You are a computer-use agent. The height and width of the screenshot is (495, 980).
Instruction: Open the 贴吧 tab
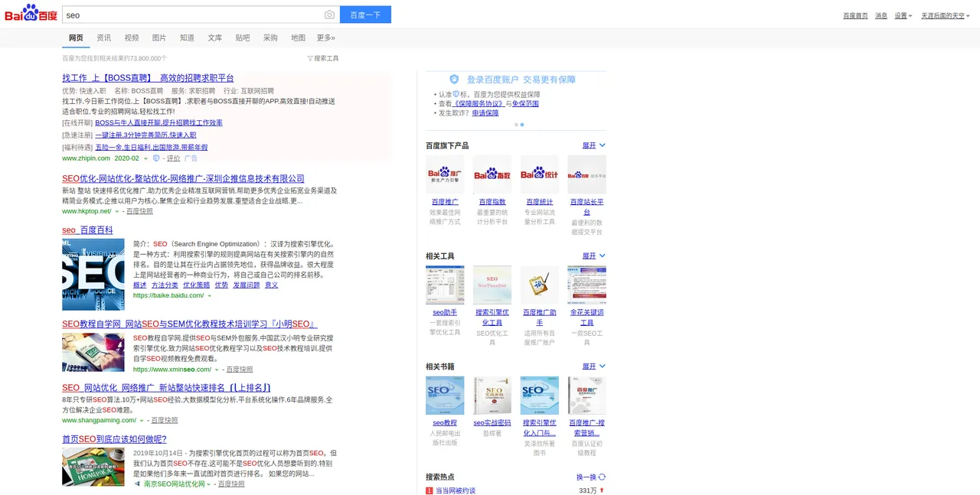click(243, 37)
